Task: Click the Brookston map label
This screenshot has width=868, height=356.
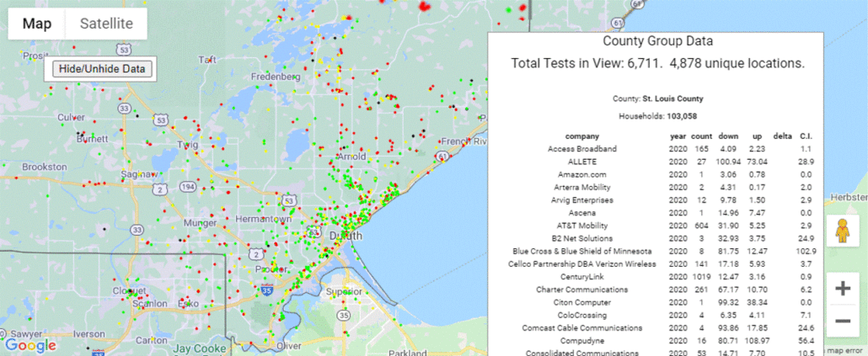Action: tap(45, 167)
